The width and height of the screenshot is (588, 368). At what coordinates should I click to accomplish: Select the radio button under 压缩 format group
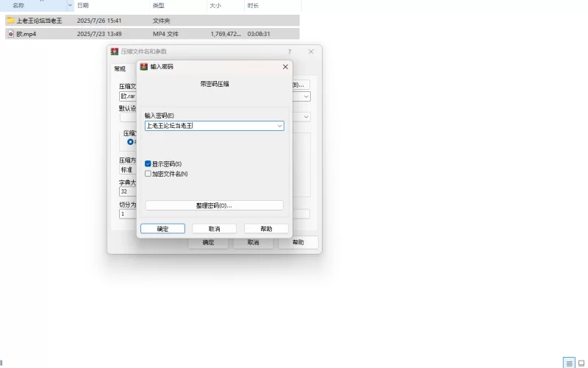click(x=130, y=142)
